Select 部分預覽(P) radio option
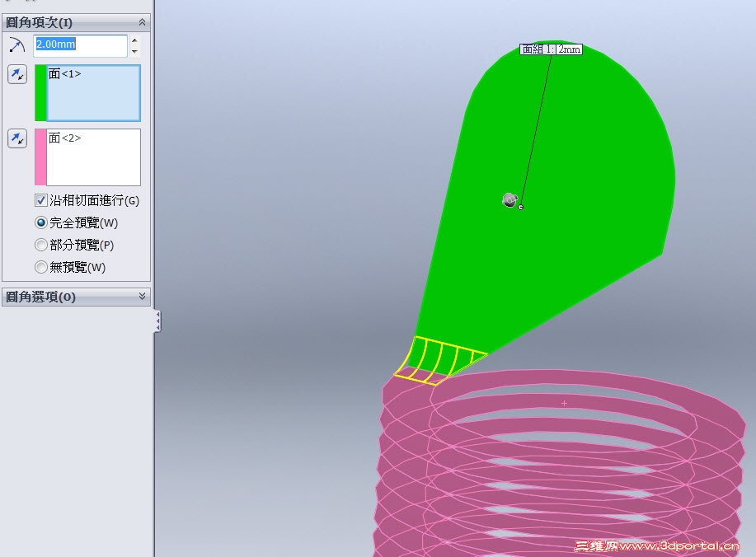The image size is (756, 557). [41, 245]
